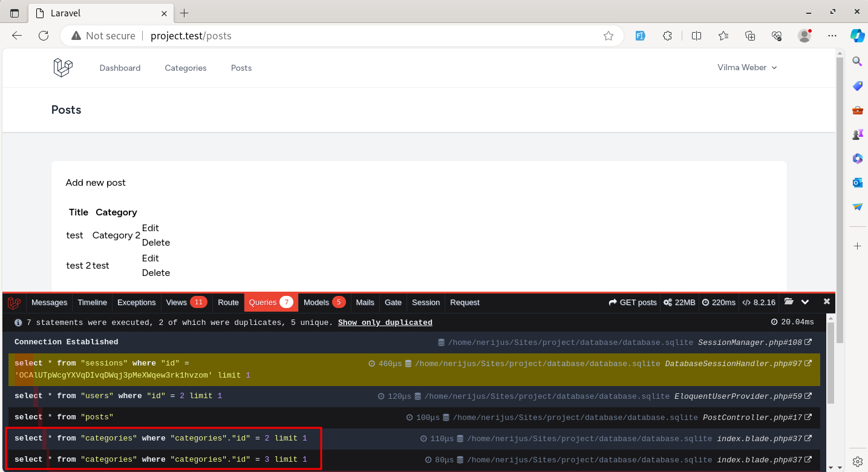Screen dimensions: 868x472
Task: Click Edit for the 'test' post
Action: [x=151, y=228]
